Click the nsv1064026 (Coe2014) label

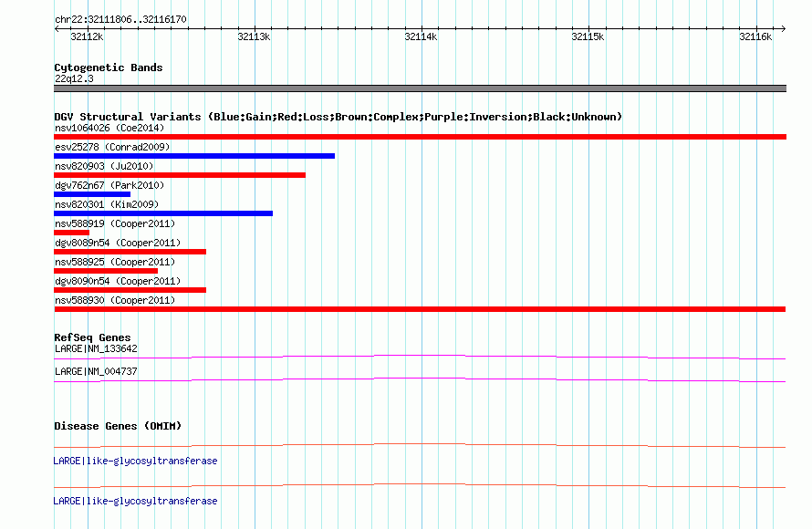[109, 128]
